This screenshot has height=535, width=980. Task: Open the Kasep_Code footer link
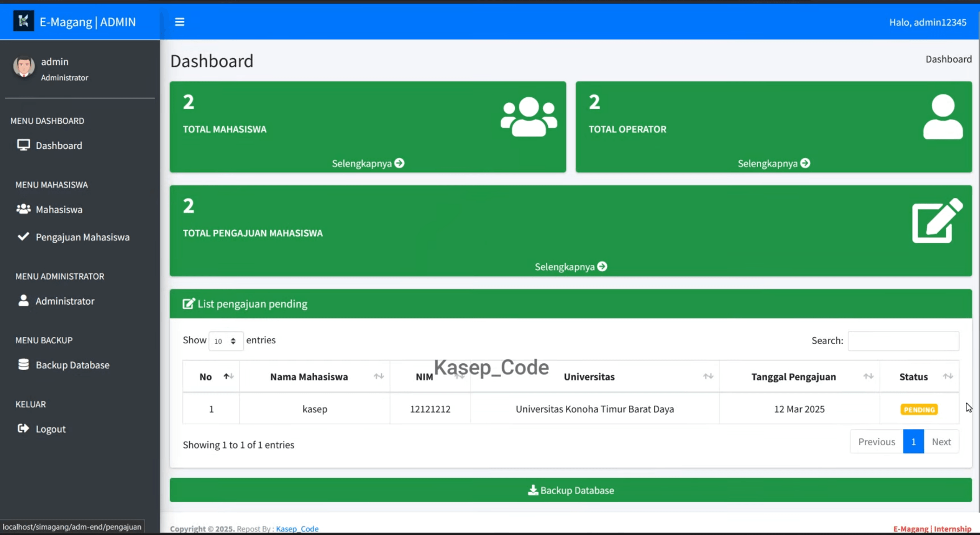297,528
